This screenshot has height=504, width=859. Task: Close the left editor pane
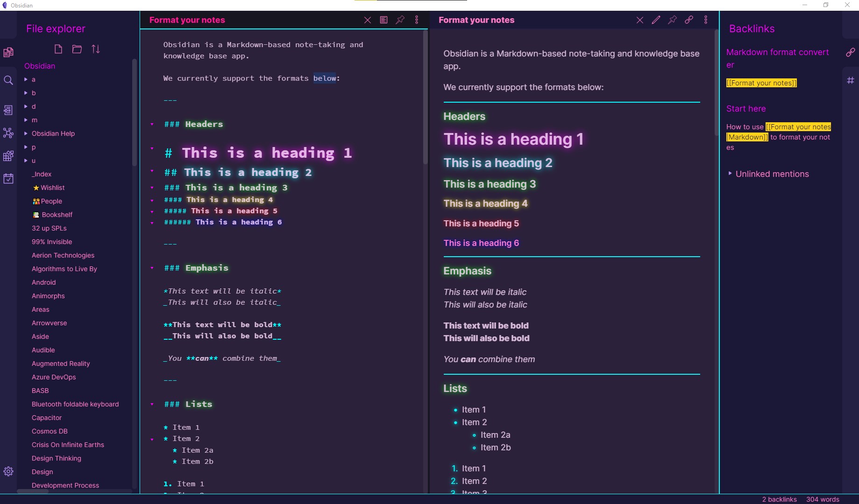368,20
